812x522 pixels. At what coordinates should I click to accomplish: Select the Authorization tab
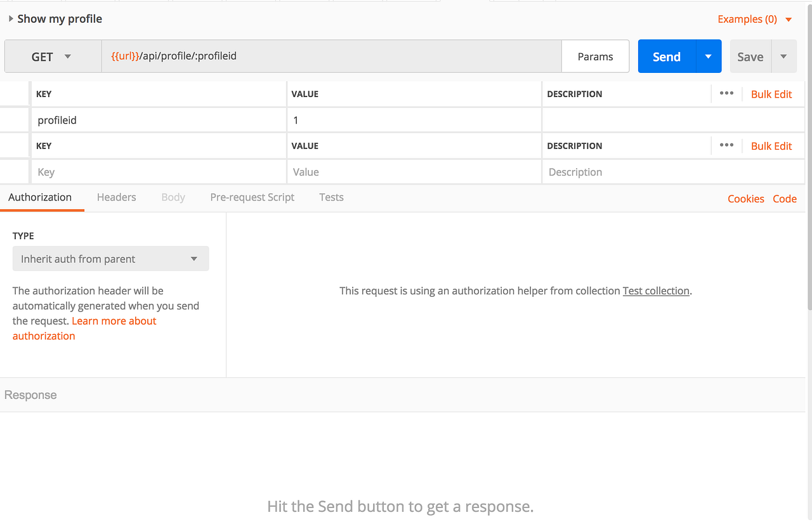(39, 197)
